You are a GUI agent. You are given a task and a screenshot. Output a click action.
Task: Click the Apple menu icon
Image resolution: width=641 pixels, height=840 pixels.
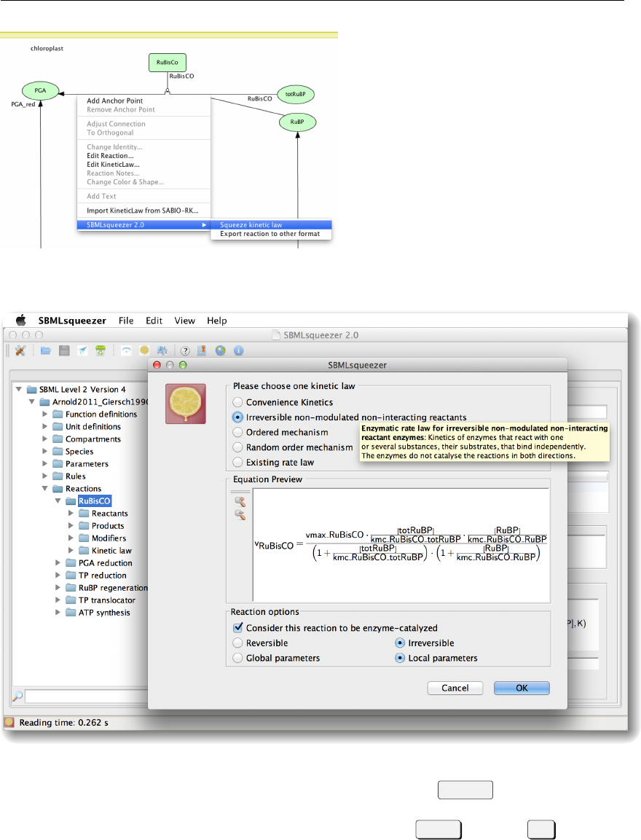pos(21,321)
